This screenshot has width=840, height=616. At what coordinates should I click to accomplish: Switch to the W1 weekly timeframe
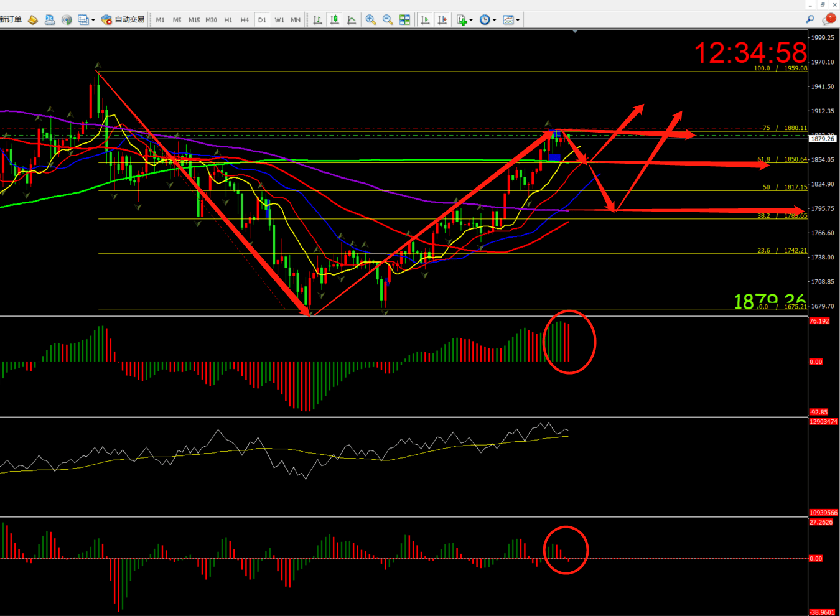(x=279, y=20)
